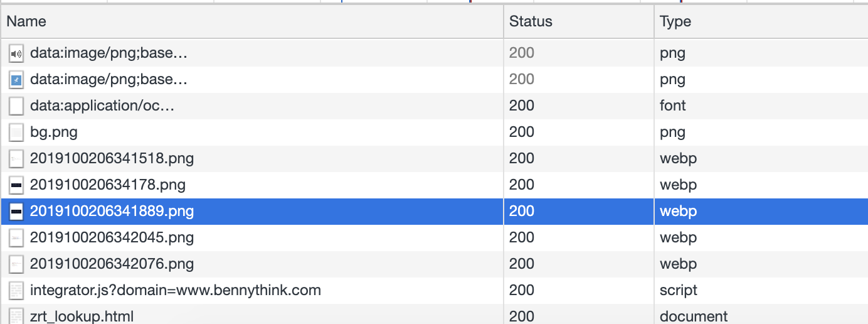This screenshot has height=324, width=868.
Task: Click the 200 status of the bg.png row
Action: pos(522,132)
